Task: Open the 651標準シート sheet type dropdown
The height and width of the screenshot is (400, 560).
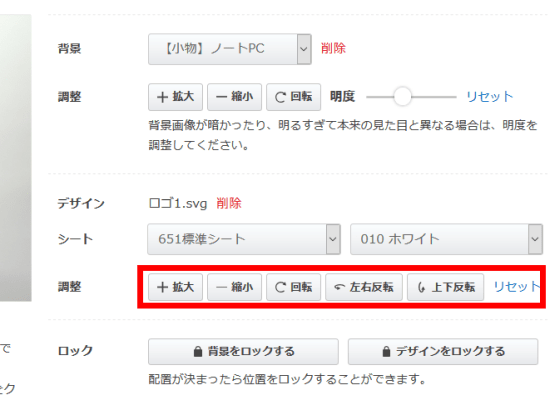Action: (244, 239)
